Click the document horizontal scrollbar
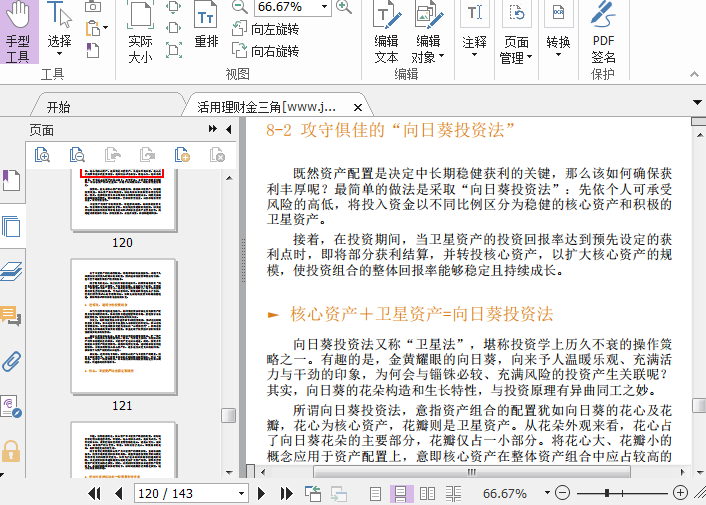Image resolution: width=706 pixels, height=505 pixels. pyautogui.click(x=472, y=472)
